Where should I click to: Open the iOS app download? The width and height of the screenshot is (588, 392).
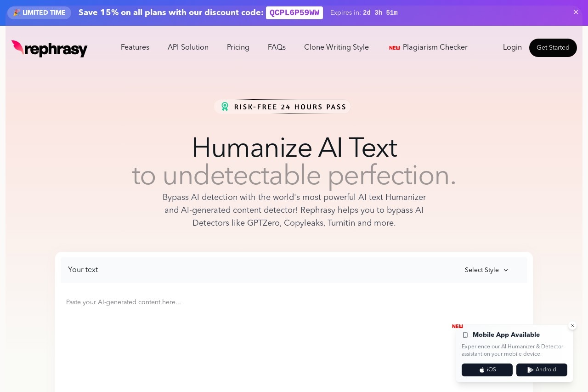tap(487, 370)
